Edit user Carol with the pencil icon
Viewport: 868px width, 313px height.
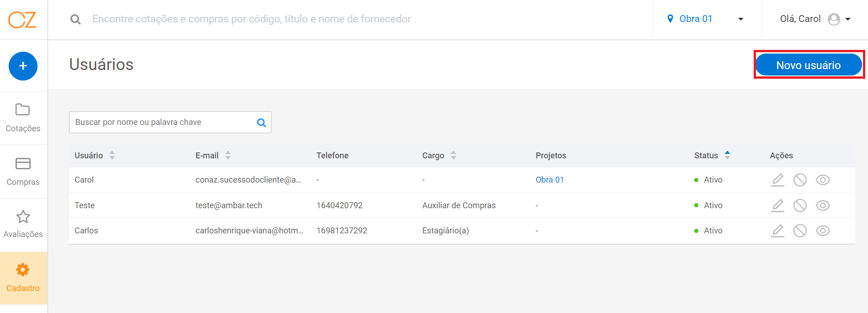coord(777,180)
